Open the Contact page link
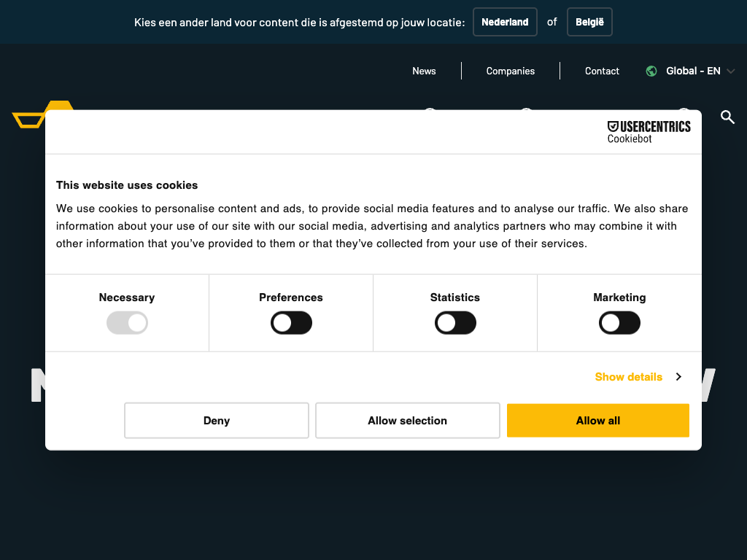This screenshot has width=747, height=560. pos(602,71)
